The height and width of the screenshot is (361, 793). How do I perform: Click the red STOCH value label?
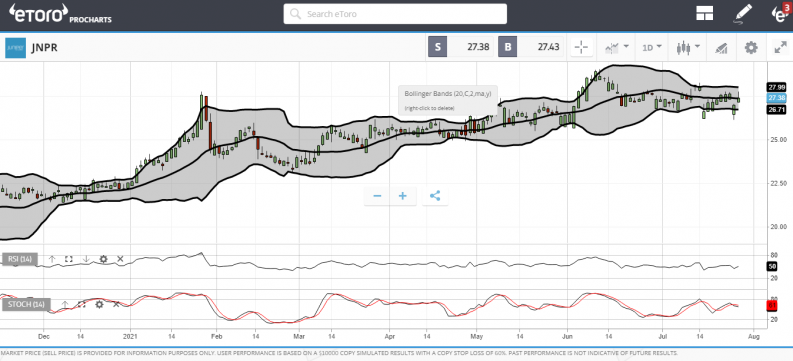(x=772, y=306)
